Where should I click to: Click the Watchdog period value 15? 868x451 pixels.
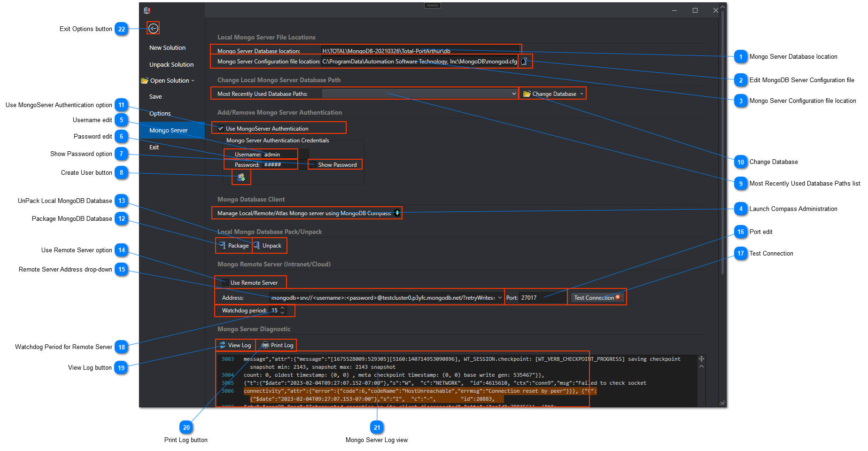pos(274,311)
